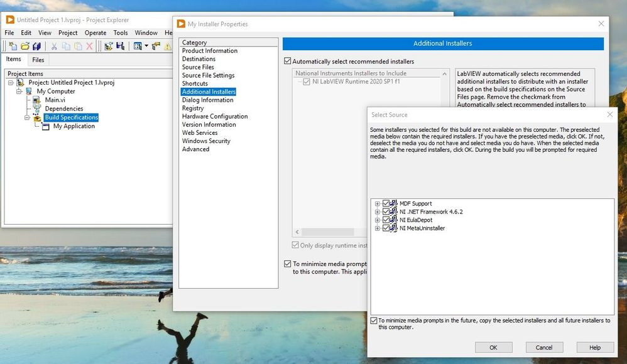Screen dimensions: 627x364
Task: Click New Project toolbar icon in Project Explorer
Action: click(13, 46)
